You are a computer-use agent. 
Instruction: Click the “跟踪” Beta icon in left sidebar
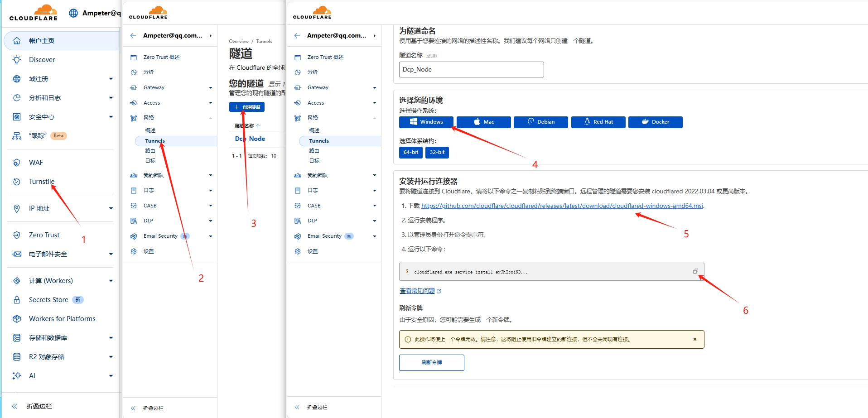(x=17, y=136)
